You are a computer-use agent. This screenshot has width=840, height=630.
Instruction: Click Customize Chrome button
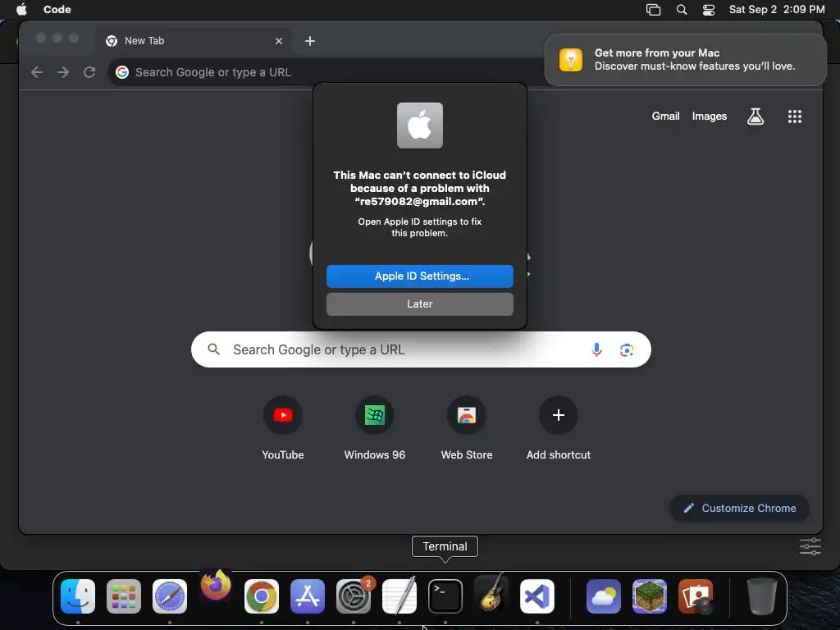click(x=739, y=508)
